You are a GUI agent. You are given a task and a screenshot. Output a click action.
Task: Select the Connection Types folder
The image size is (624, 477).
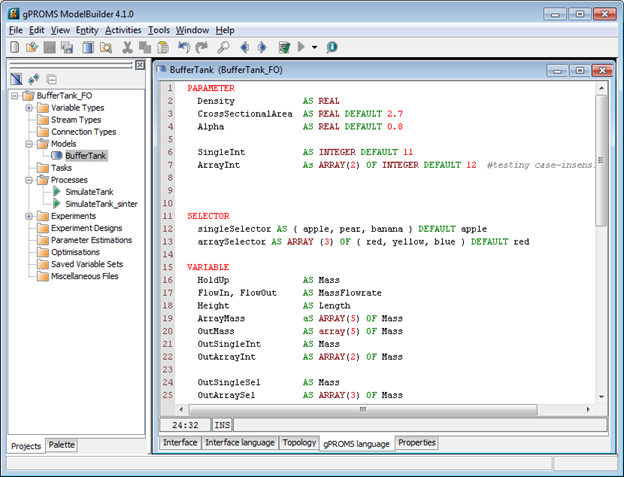click(84, 132)
